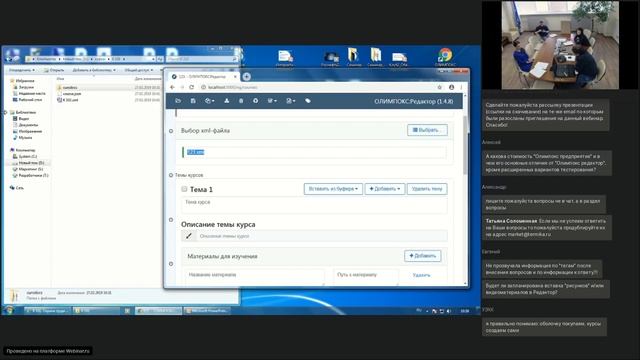Save course using floppy icon in toolbar

(x=193, y=101)
